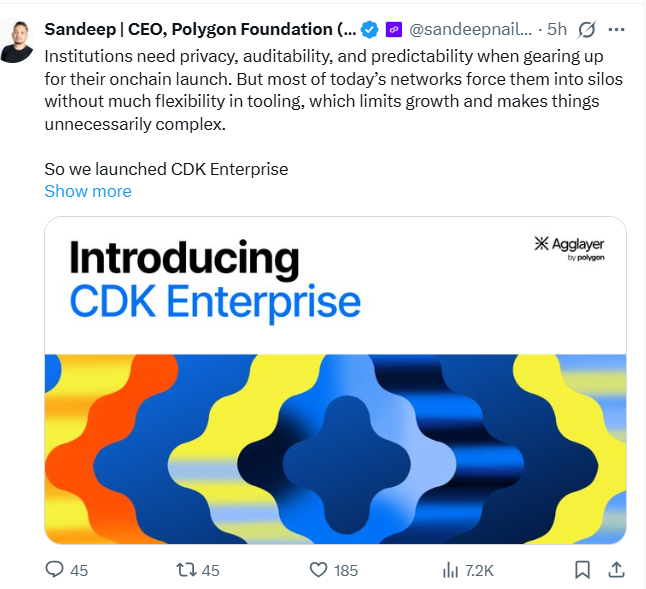
Task: View post analytics bar chart icon
Action: pos(450,570)
